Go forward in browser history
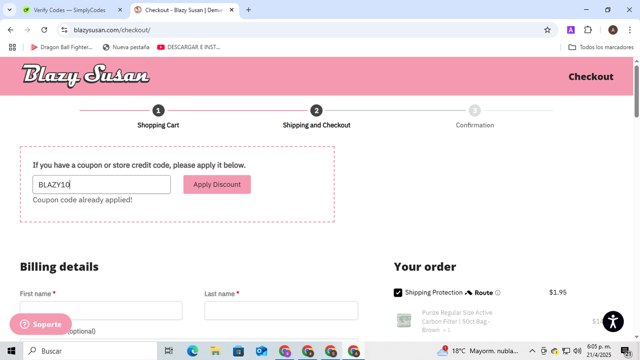Image resolution: width=640 pixels, height=360 pixels. (x=27, y=30)
